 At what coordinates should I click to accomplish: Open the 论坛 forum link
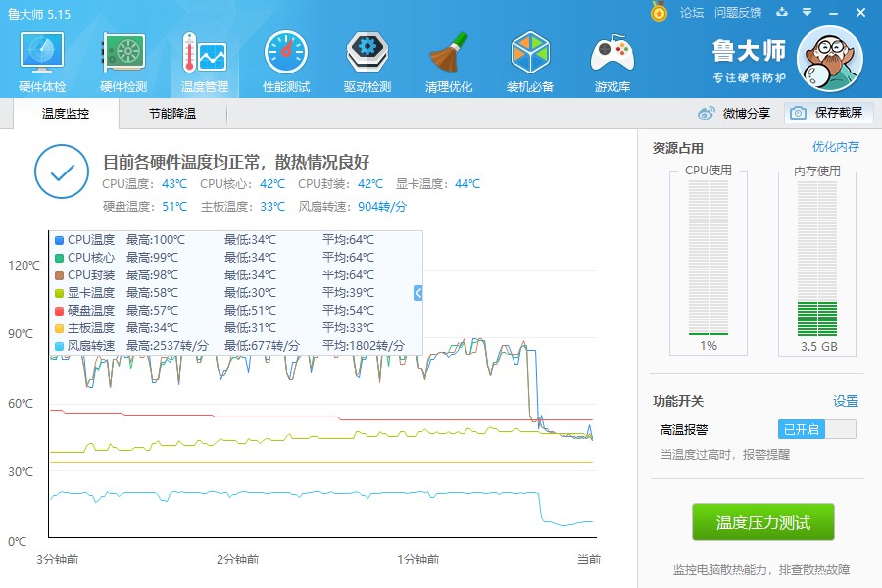click(x=692, y=13)
